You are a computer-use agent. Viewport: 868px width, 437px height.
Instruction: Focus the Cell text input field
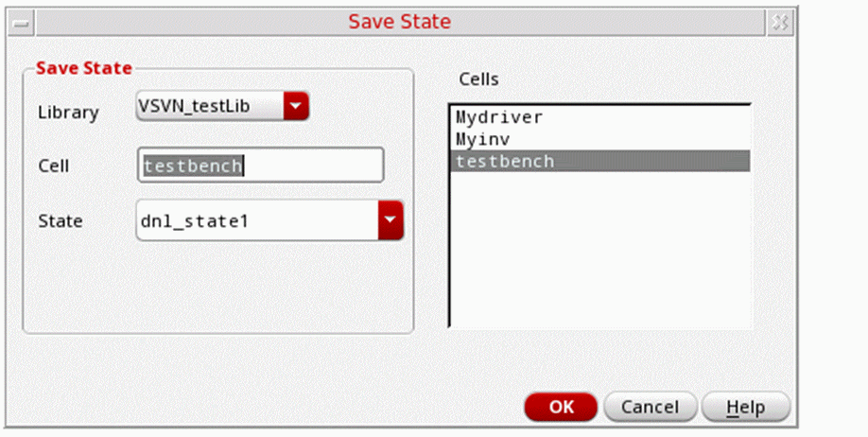(x=260, y=166)
